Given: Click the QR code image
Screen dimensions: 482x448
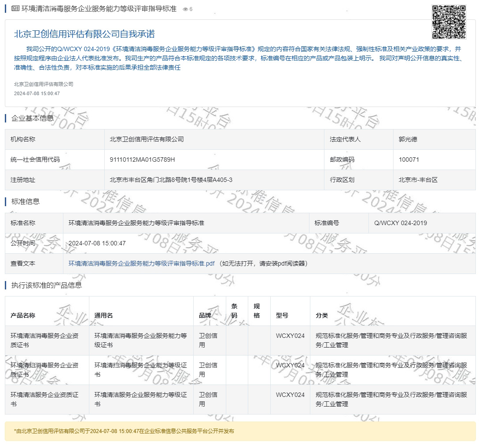Looking at the screenshot, I should coord(449,22).
